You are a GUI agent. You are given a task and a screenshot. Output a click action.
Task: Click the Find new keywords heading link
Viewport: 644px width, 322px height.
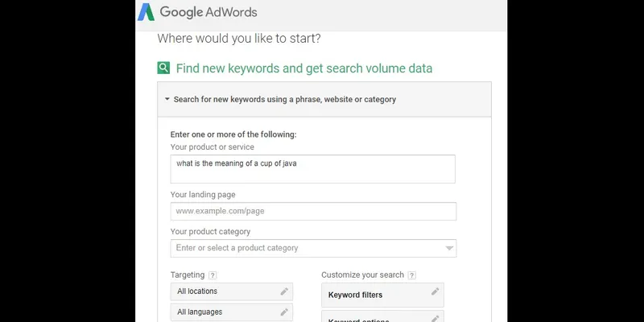point(304,68)
